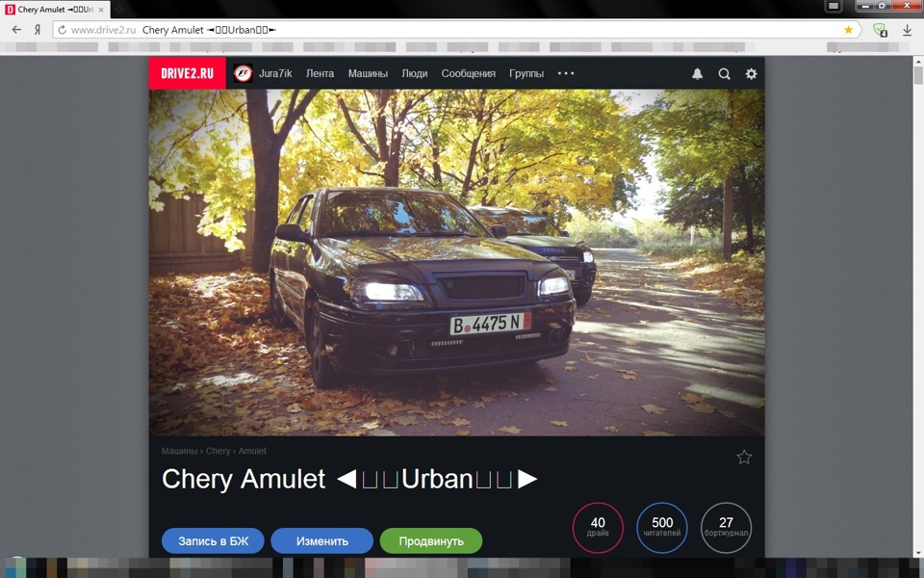Close the Chery Amulet browser tab
The image size is (924, 578).
point(101,10)
